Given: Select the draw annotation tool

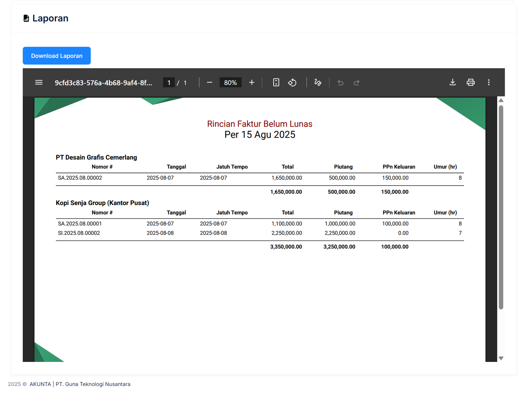Looking at the screenshot, I should pos(318,82).
